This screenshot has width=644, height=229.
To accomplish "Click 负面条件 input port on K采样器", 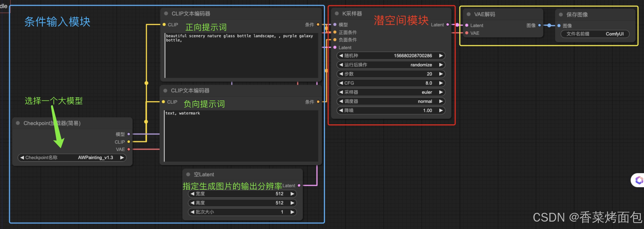I will tap(335, 40).
